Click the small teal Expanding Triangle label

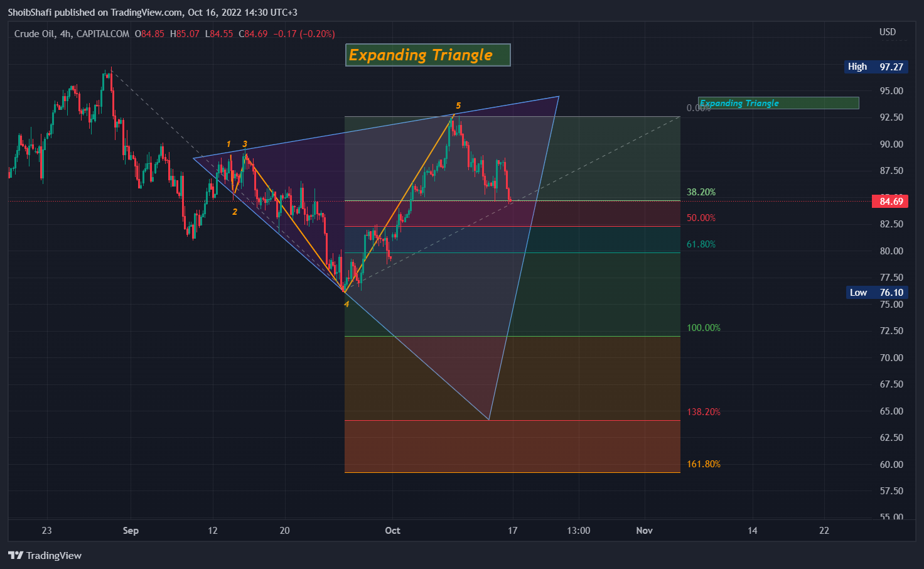click(778, 103)
